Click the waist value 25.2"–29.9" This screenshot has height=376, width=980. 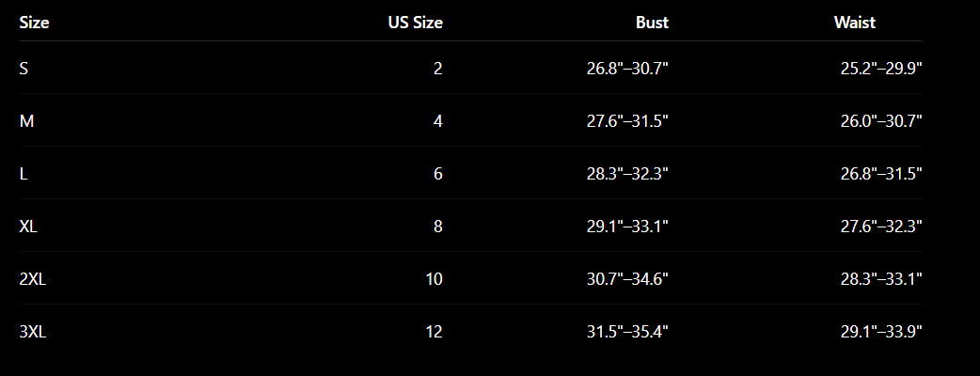click(x=881, y=68)
